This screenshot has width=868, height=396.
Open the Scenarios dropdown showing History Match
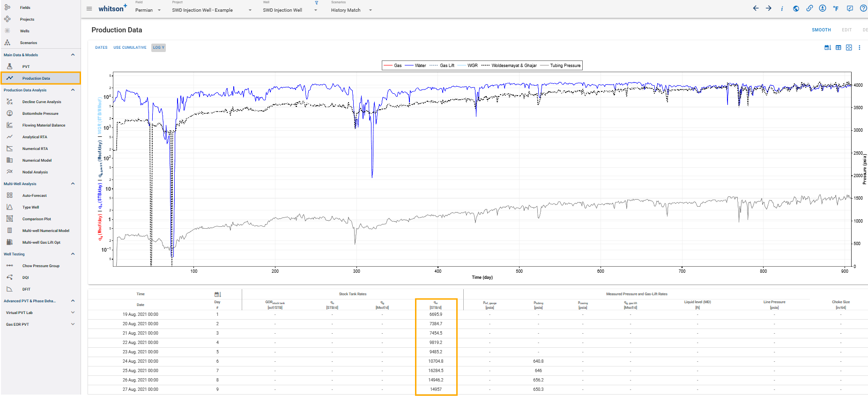tap(351, 10)
